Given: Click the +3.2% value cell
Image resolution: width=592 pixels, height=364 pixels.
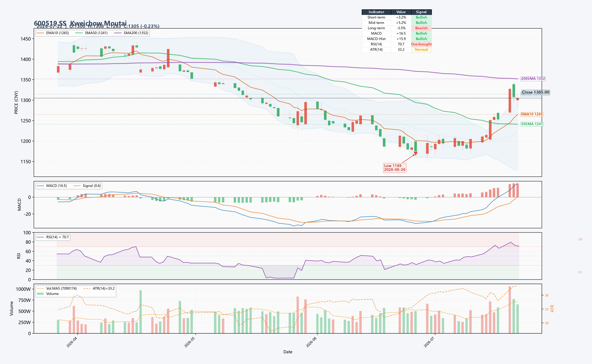Looking at the screenshot, I should [x=401, y=17].
